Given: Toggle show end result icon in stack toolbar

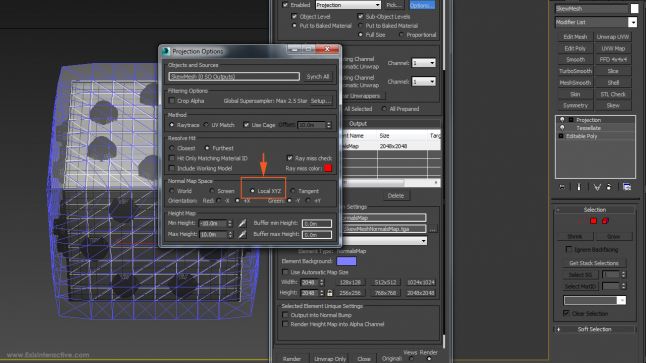Looking at the screenshot, I should tap(579, 187).
